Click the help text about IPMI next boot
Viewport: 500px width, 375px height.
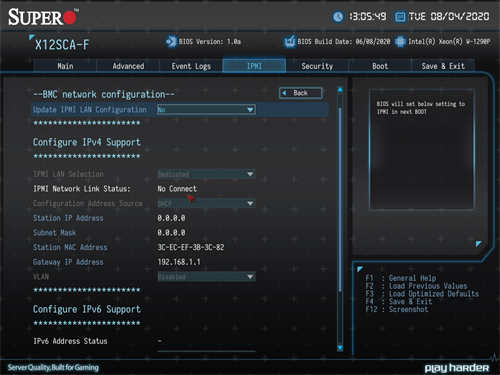click(421, 108)
